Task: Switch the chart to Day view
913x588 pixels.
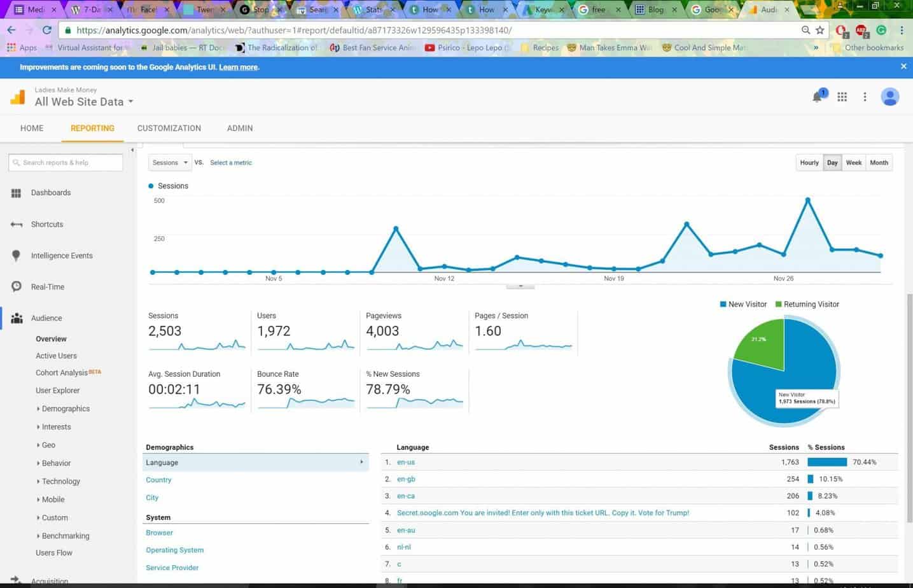Action: (x=832, y=163)
